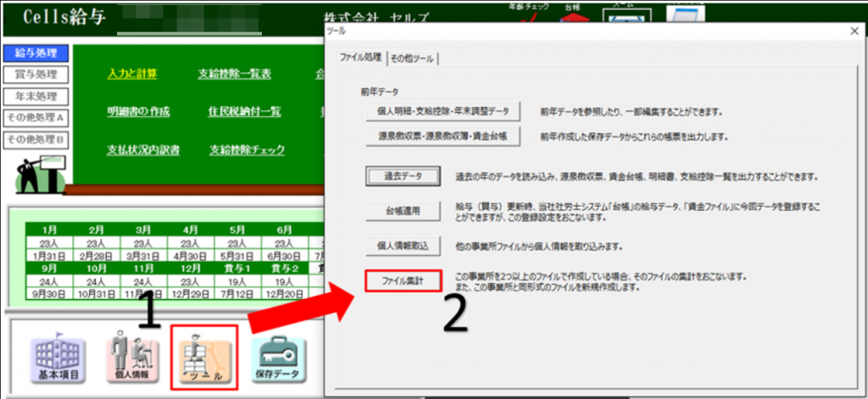This screenshot has height=399, width=868.
Task: Open the ツール icon with wrench
Action: 205,358
